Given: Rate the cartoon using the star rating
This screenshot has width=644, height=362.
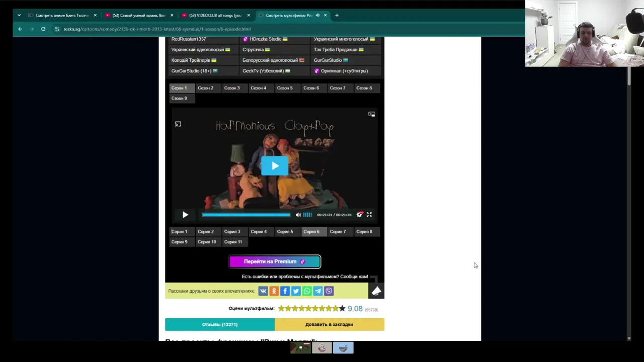Looking at the screenshot, I should click(311, 309).
